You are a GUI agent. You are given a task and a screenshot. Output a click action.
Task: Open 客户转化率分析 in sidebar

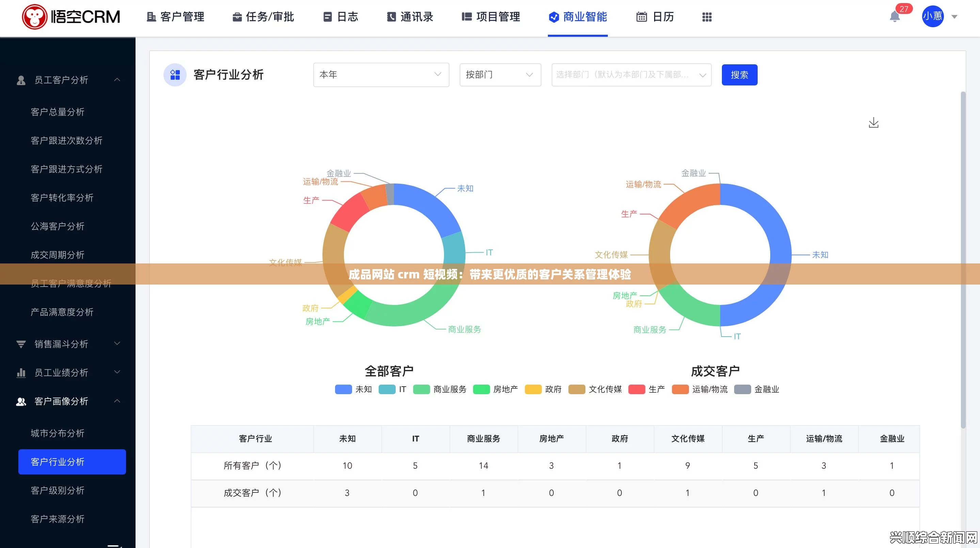[62, 198]
